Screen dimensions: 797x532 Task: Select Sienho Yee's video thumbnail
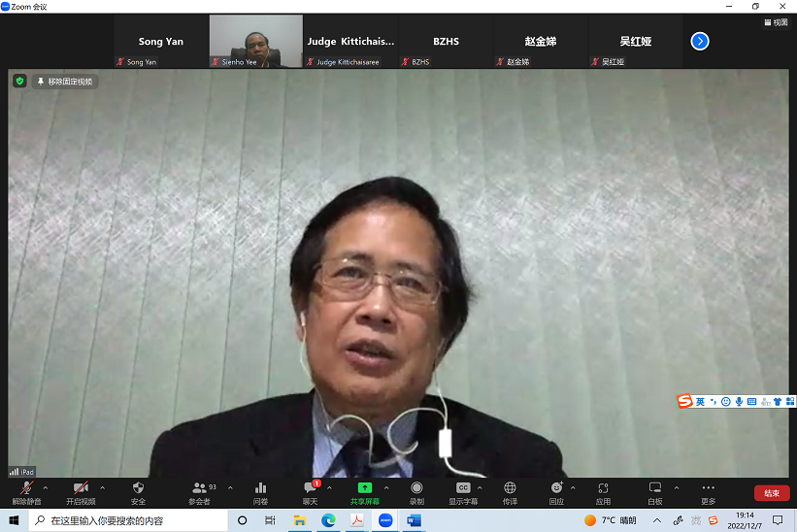pyautogui.click(x=255, y=41)
